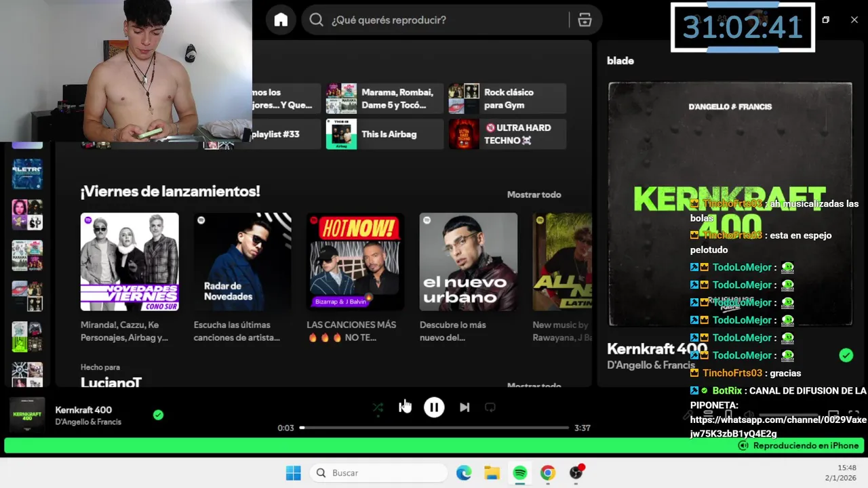The height and width of the screenshot is (488, 868).
Task: Open Microsoft Edge from the taskbar
Action: (x=464, y=472)
